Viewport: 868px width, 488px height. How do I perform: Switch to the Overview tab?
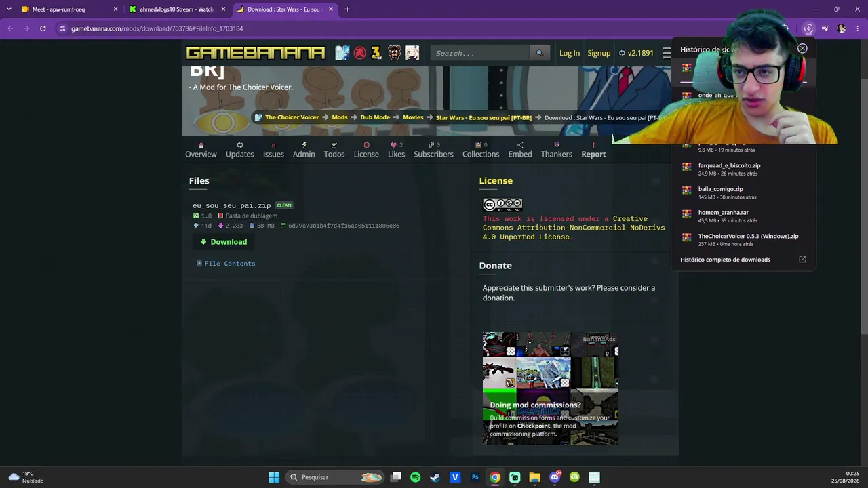point(201,150)
